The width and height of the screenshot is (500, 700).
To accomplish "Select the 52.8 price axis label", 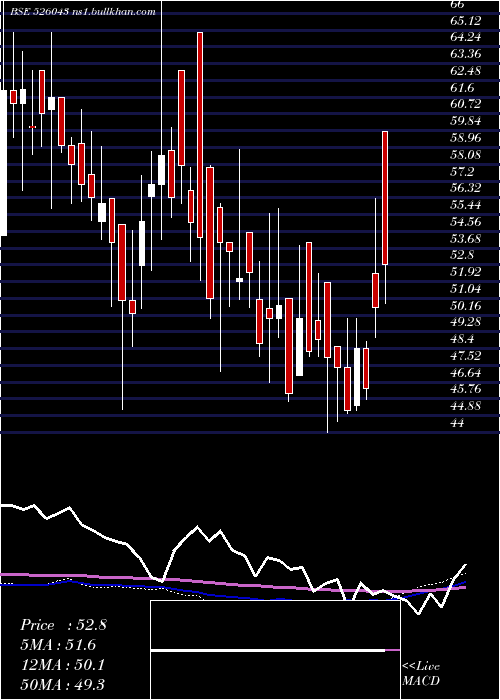I will coord(462,255).
